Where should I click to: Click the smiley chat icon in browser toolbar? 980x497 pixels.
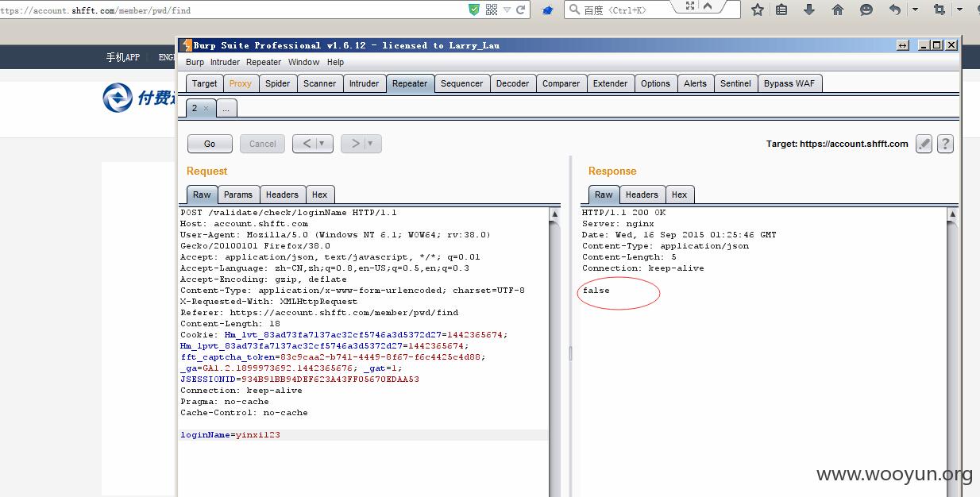(866, 10)
